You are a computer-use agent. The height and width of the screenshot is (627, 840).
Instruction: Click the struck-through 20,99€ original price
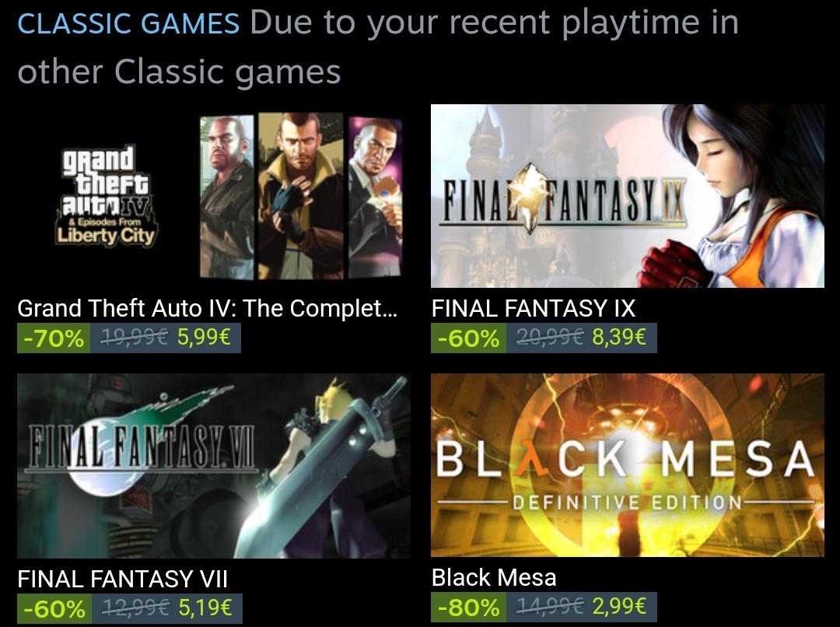[549, 337]
